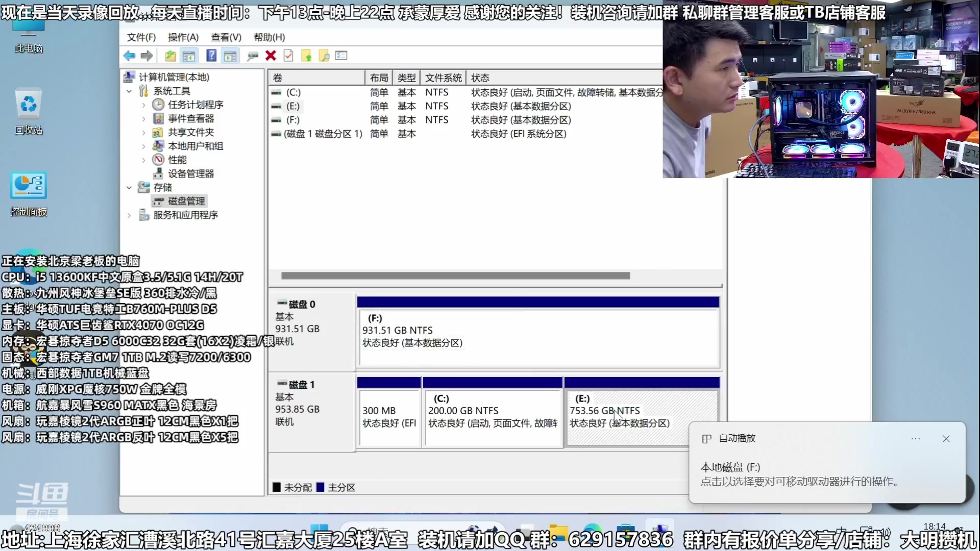Click the 主分区 legend color swatch
980x551 pixels.
(321, 487)
